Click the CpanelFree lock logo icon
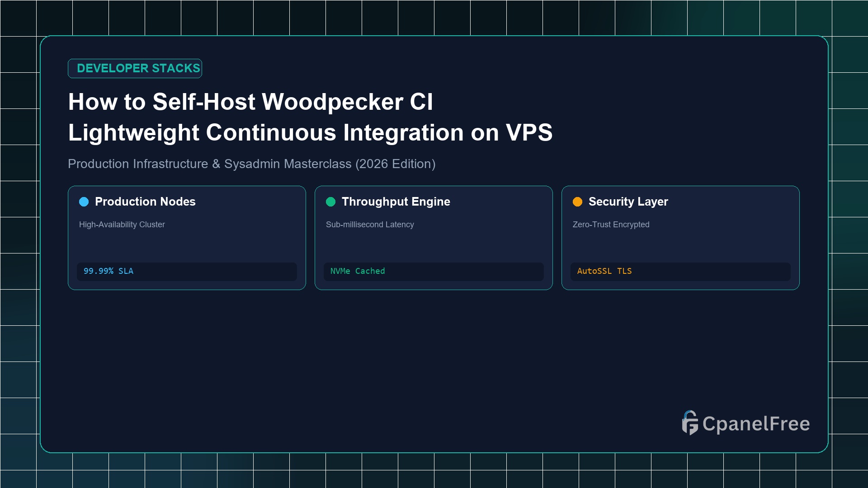 coord(690,423)
